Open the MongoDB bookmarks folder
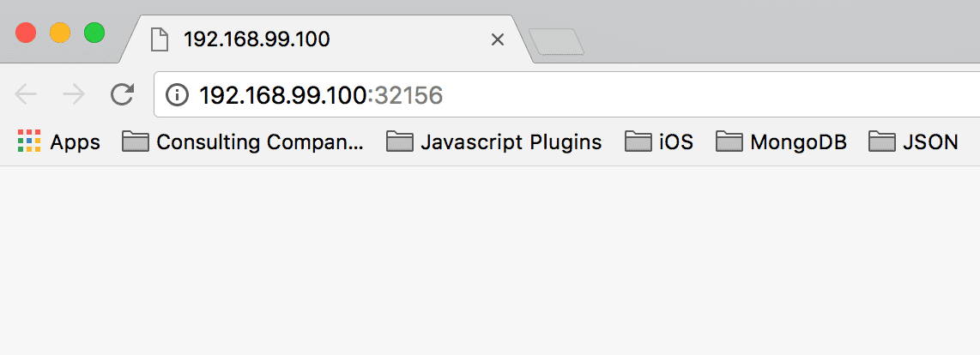 click(781, 141)
